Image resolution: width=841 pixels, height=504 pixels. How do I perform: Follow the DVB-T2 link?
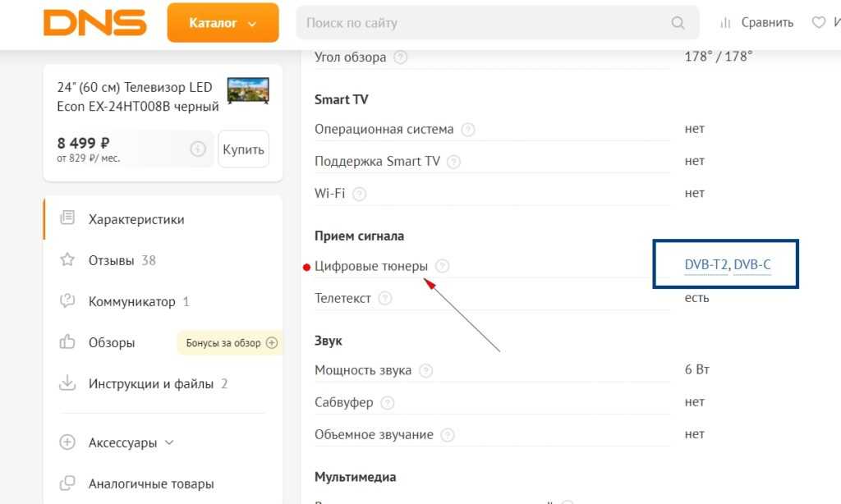pos(705,265)
